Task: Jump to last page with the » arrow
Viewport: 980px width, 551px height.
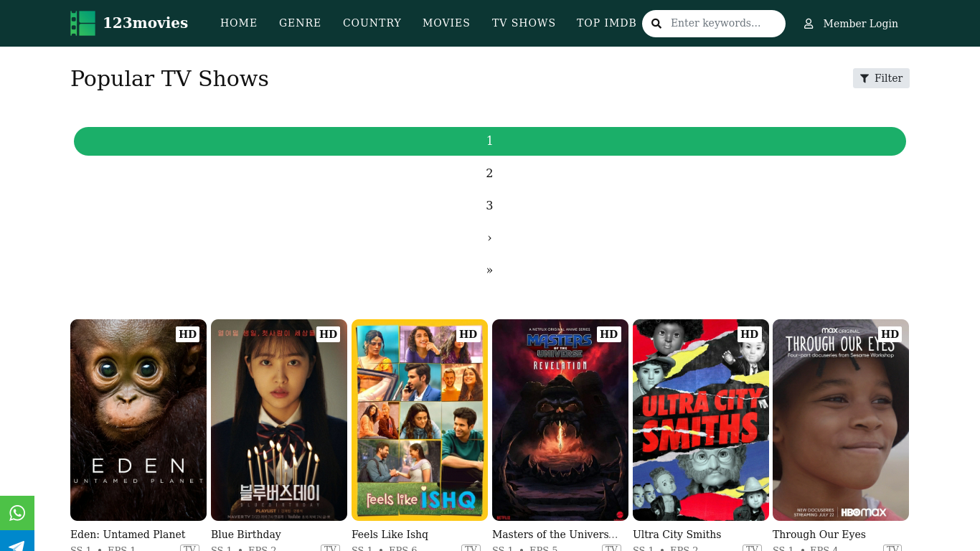Action: click(x=489, y=270)
